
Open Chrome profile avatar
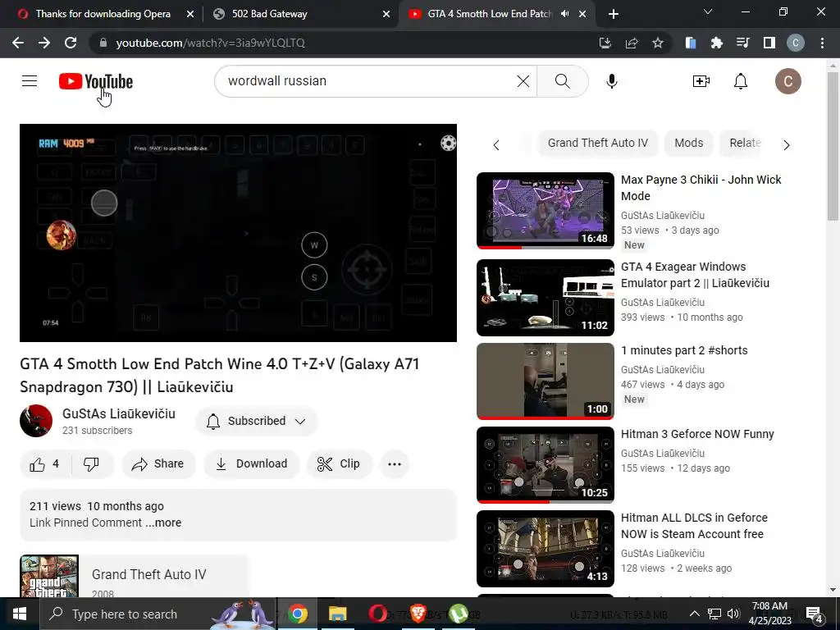tap(796, 43)
